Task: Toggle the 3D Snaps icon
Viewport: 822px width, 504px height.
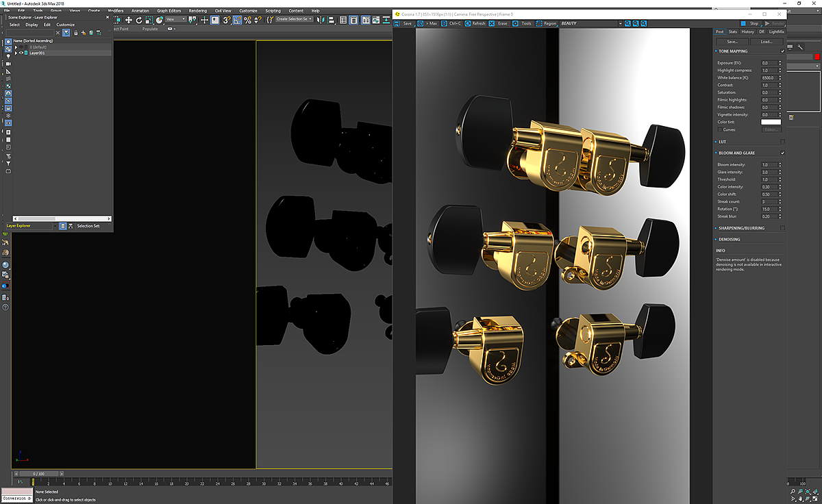Action: [x=225, y=20]
